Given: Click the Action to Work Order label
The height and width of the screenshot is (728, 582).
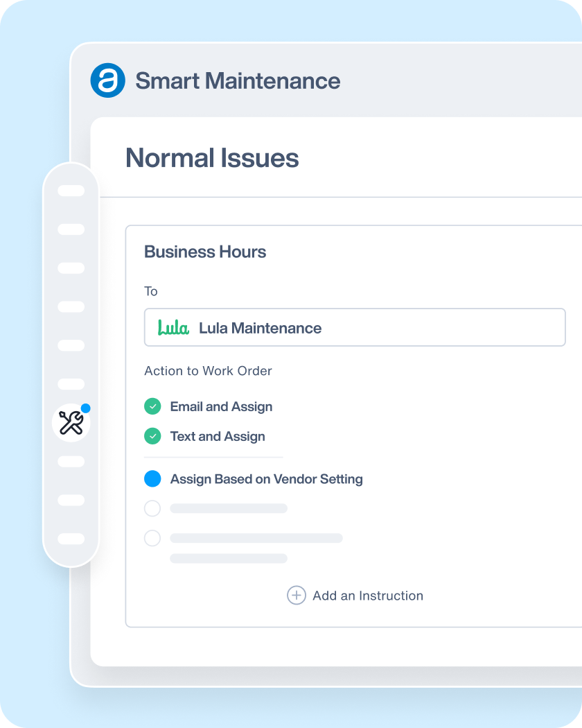Looking at the screenshot, I should pyautogui.click(x=208, y=370).
